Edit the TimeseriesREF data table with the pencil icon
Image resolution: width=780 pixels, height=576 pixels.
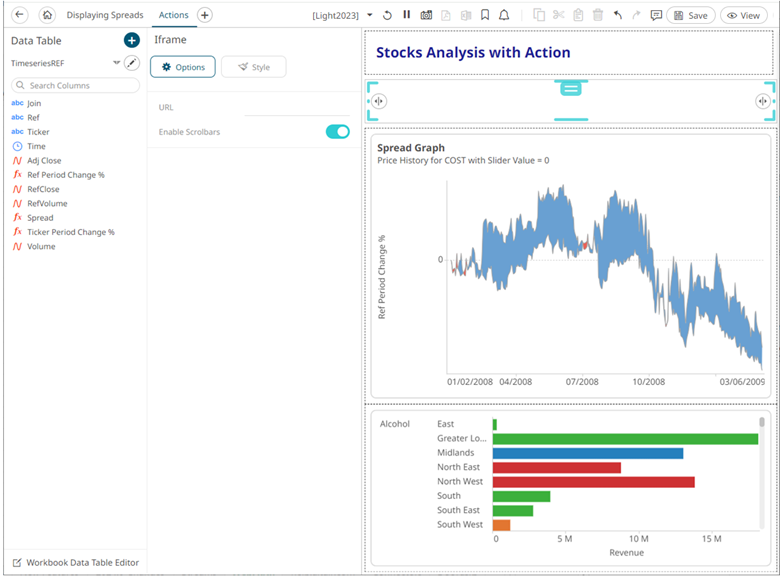tap(131, 63)
